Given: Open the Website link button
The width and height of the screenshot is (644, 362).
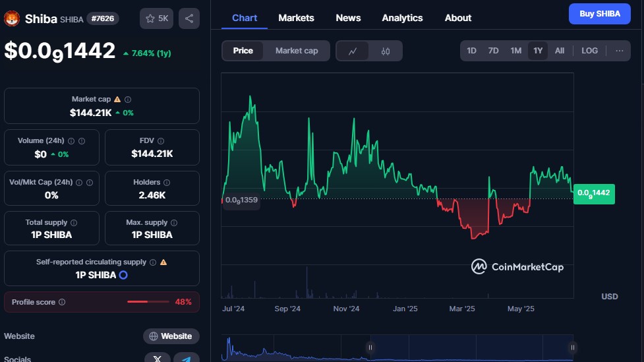Looking at the screenshot, I should 171,336.
